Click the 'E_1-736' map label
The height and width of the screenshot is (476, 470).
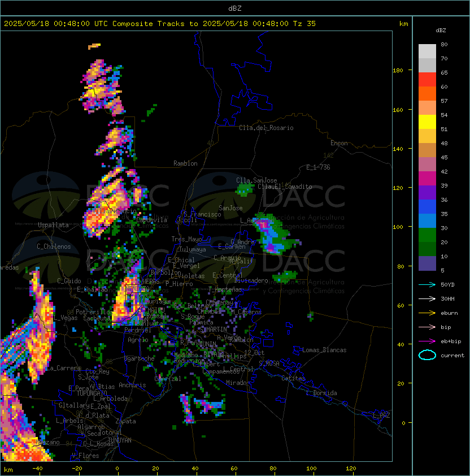(x=318, y=167)
